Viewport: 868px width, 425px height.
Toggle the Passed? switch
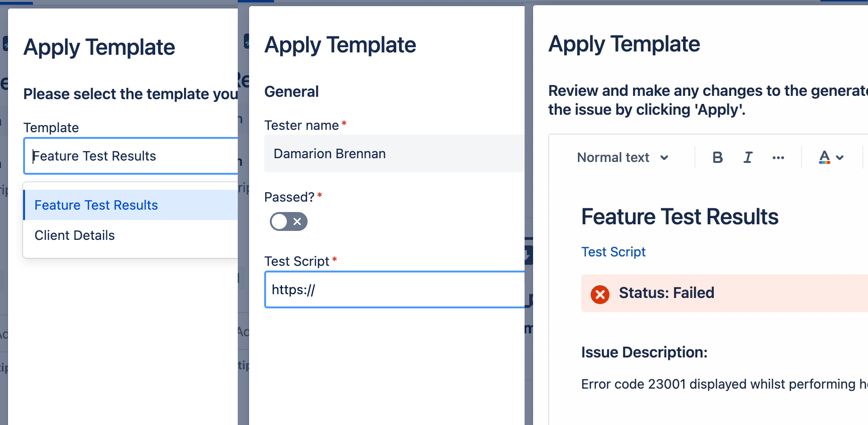(288, 221)
